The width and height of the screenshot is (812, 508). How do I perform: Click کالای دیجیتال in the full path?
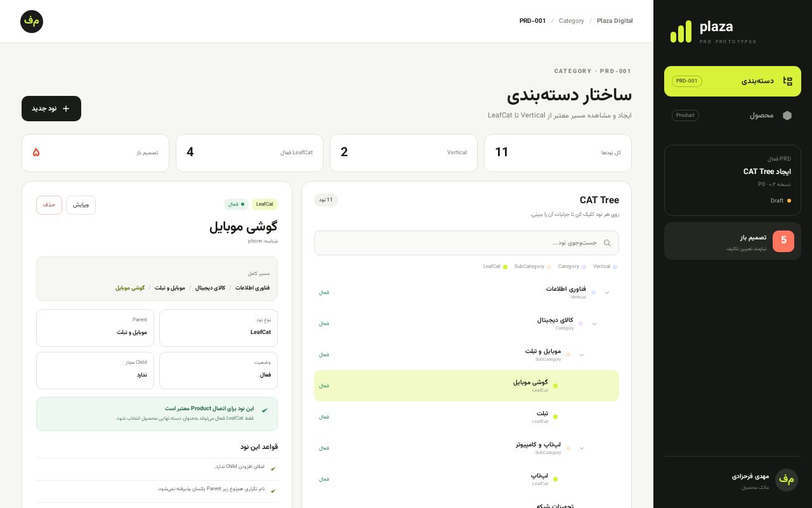point(210,288)
